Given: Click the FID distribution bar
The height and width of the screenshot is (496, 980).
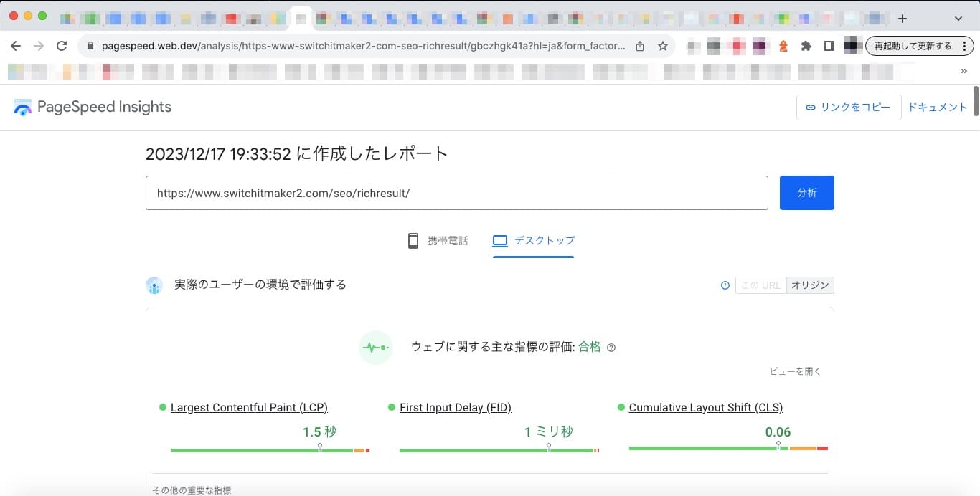Looking at the screenshot, I should pyautogui.click(x=499, y=450).
